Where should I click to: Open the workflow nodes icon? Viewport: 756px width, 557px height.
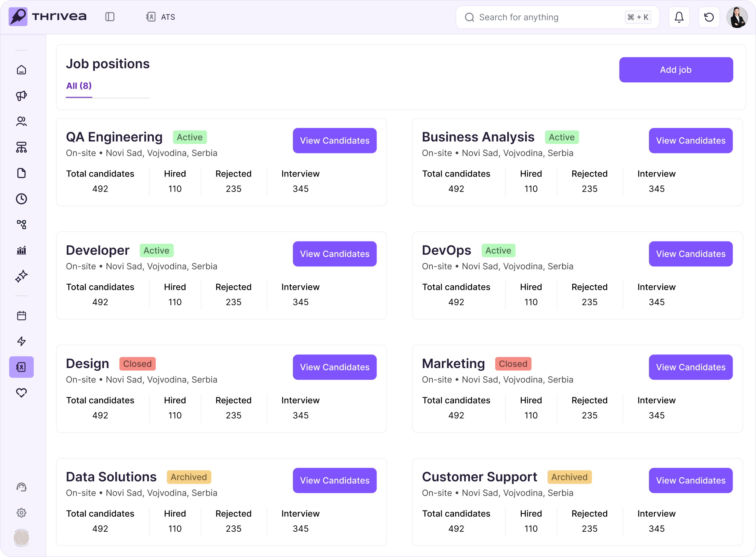22,224
